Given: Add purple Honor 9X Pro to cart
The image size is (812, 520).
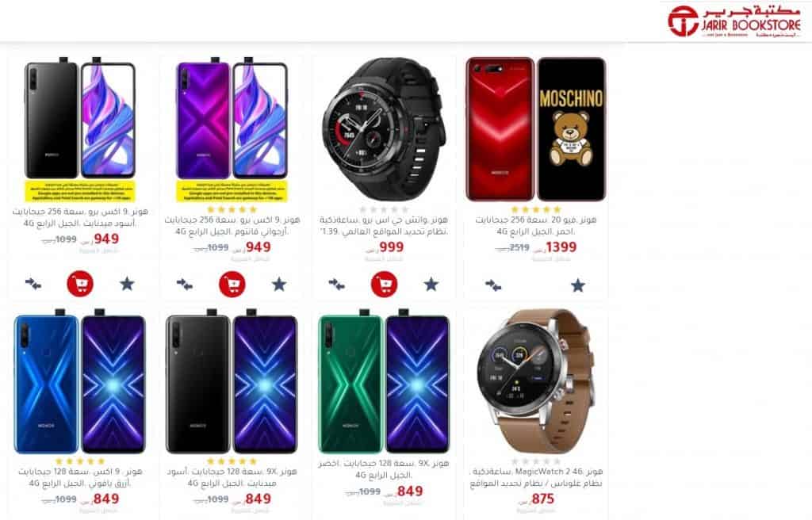Looking at the screenshot, I should pyautogui.click(x=232, y=284).
